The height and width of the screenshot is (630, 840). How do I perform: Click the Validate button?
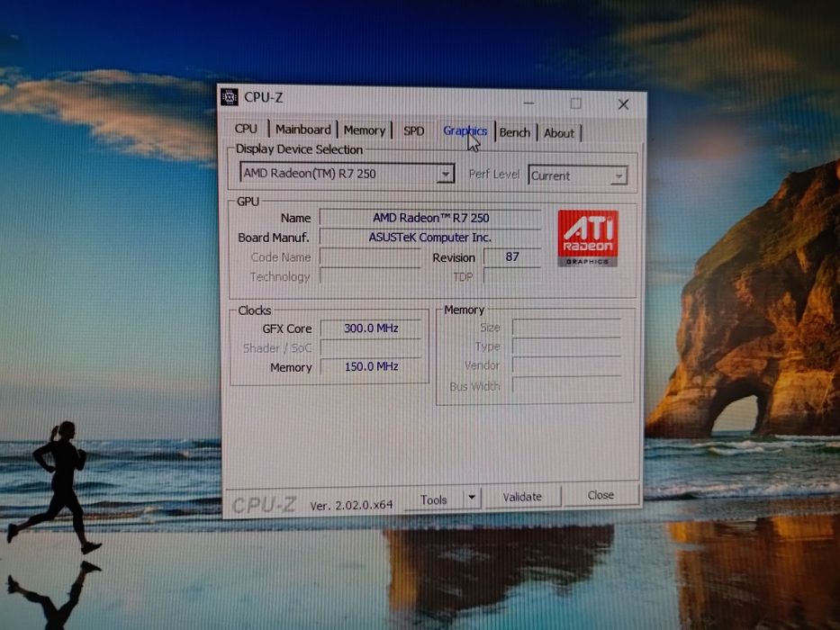point(522,497)
